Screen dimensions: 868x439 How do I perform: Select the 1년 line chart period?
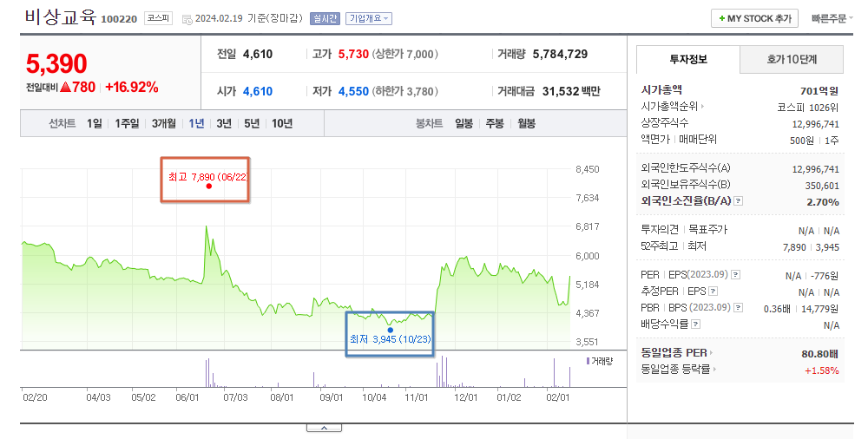[196, 123]
